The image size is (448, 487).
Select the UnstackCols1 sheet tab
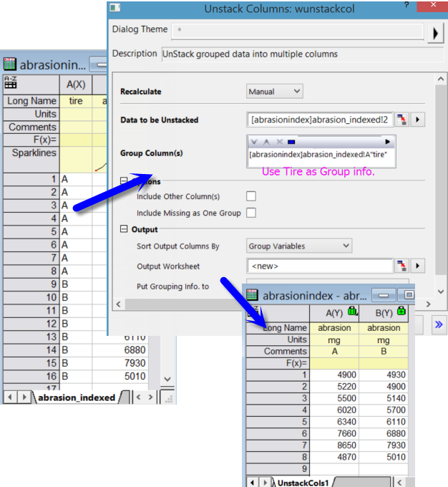tap(303, 482)
